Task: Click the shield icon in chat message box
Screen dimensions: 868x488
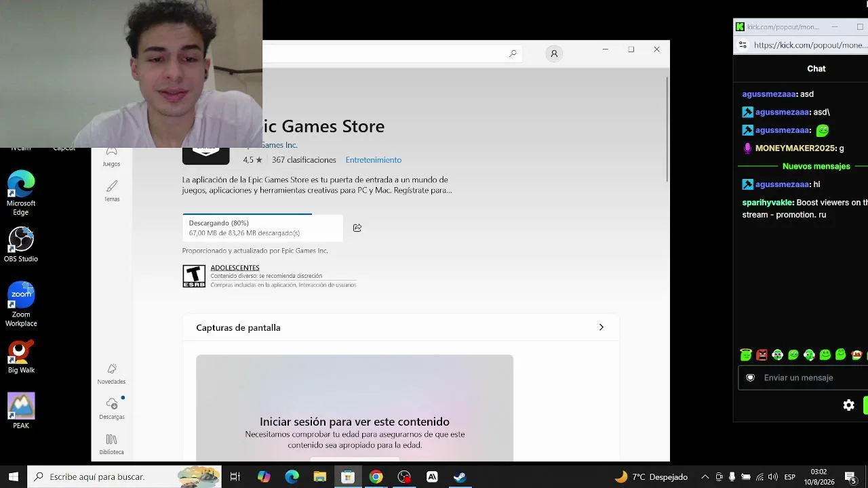Action: 750,378
